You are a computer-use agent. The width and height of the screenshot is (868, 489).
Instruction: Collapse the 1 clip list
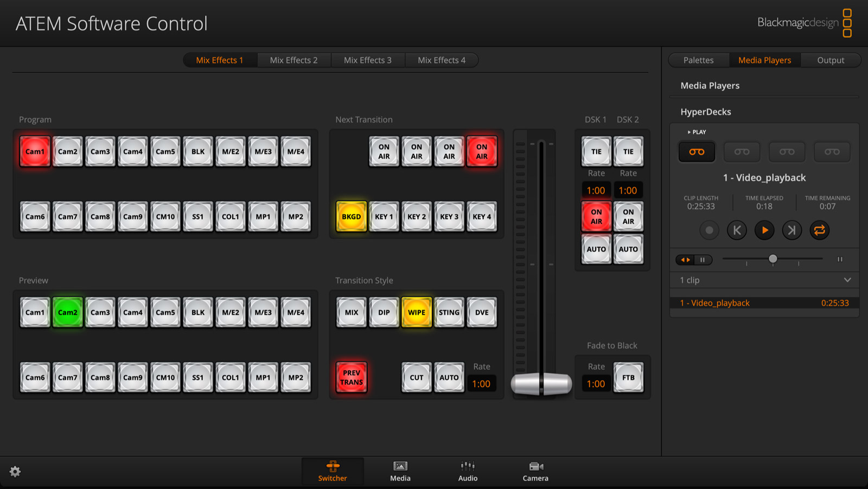[x=847, y=280]
